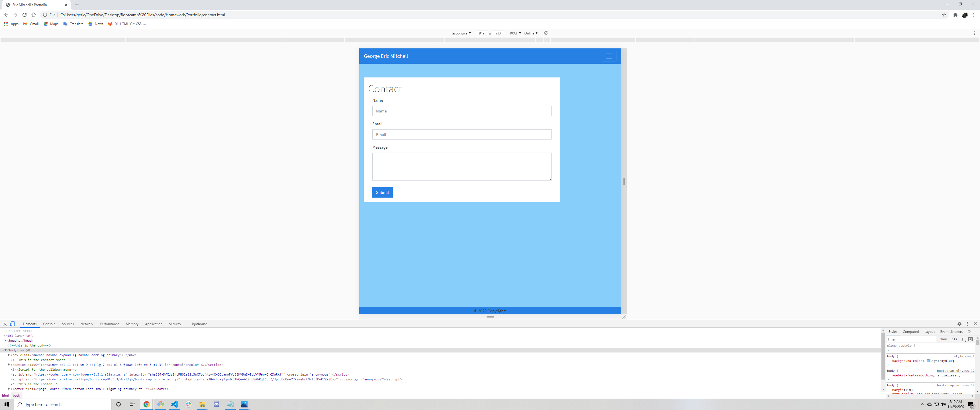Click the Submit button
980x410 pixels.
[382, 192]
